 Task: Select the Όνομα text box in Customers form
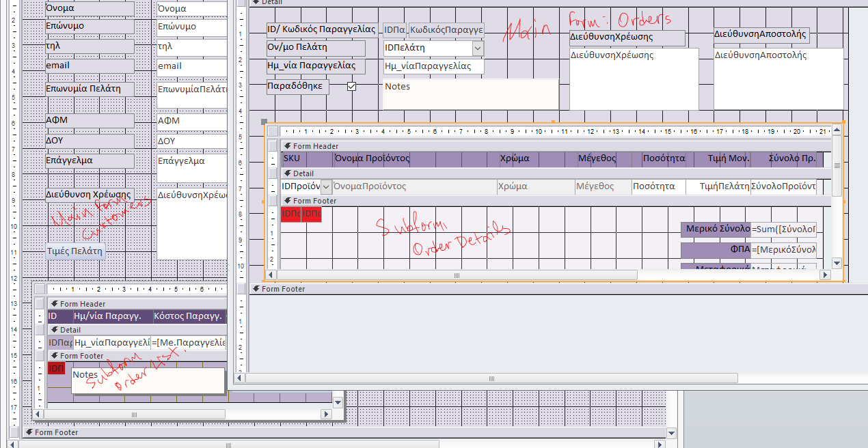coord(191,8)
